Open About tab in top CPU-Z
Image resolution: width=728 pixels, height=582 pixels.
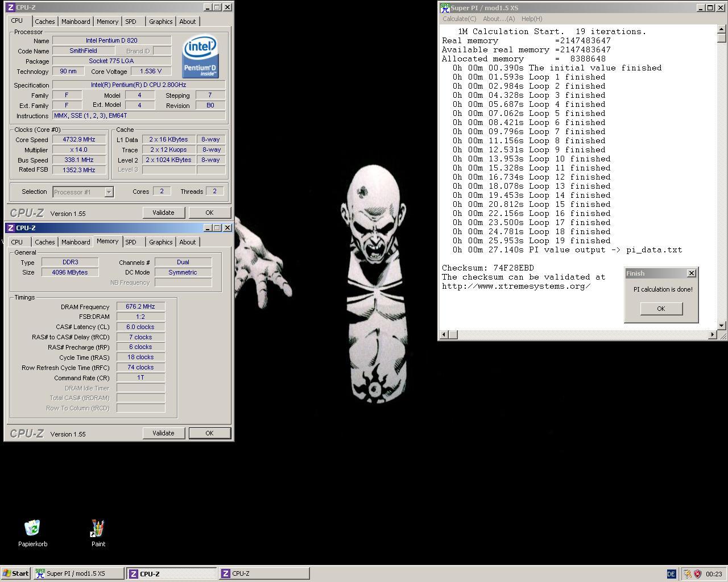188,22
